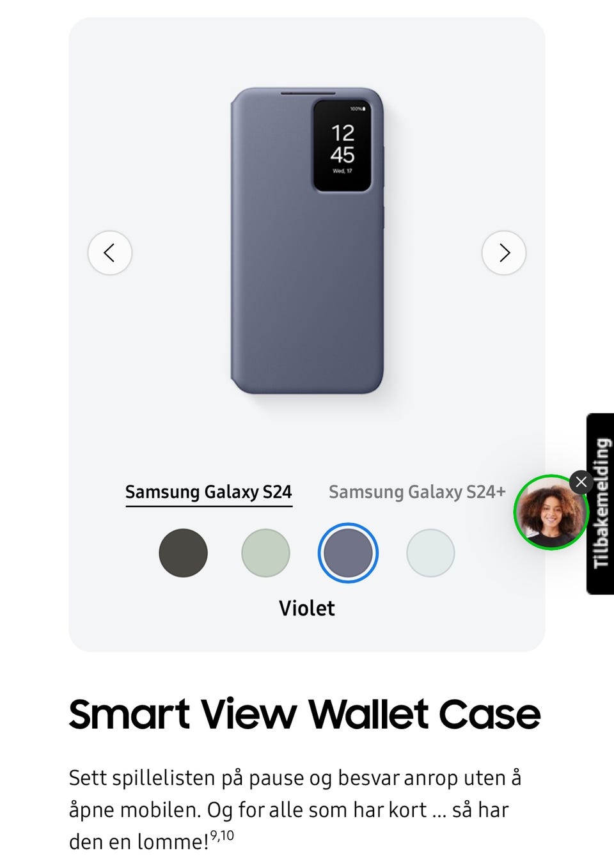Click the 12:45 clock window on case
This screenshot has width=614, height=868.
pyautogui.click(x=342, y=145)
